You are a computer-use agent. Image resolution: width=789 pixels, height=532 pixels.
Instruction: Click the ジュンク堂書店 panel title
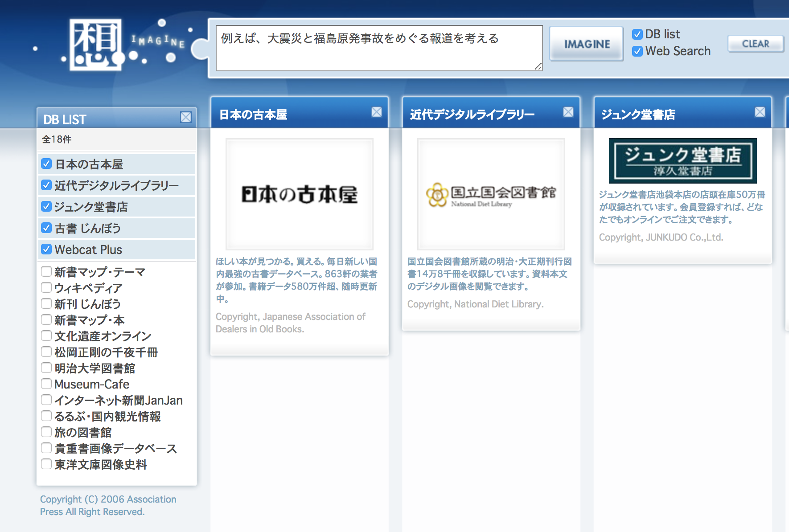click(x=638, y=115)
